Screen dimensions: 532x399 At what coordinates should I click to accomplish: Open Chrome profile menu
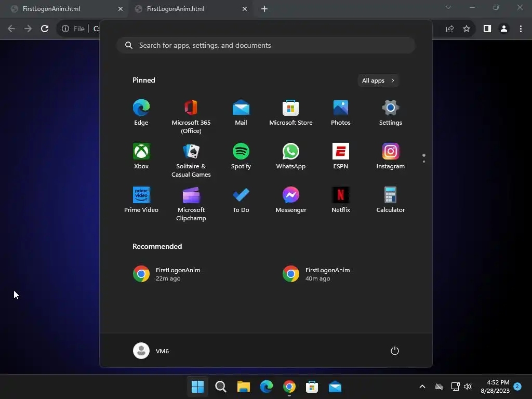coord(504,29)
